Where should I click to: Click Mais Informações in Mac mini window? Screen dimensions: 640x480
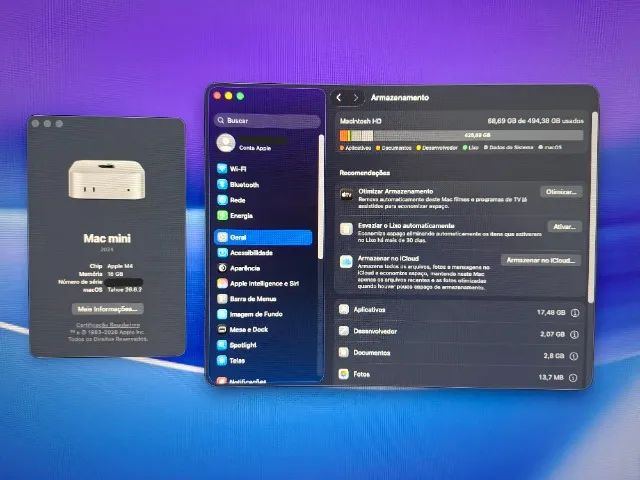pos(107,309)
